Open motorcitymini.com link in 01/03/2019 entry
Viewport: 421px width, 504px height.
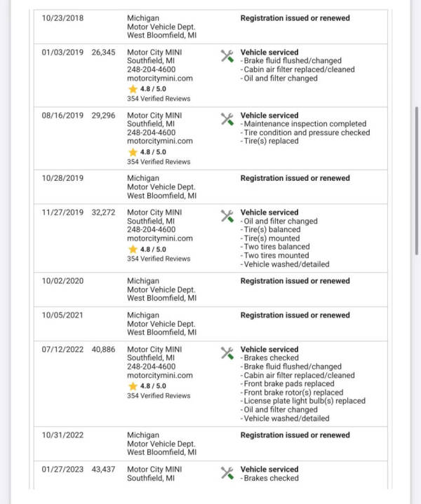[x=159, y=79]
